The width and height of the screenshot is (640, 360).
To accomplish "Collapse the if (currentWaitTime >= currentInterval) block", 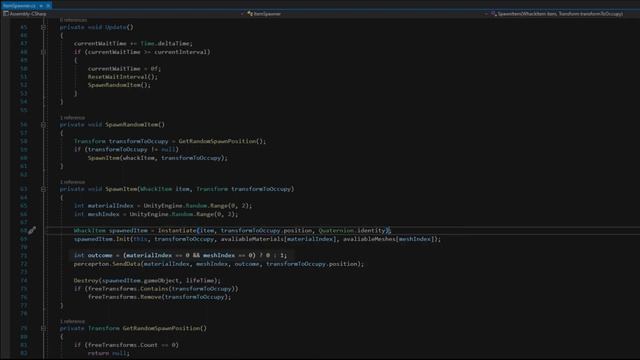I will [43, 52].
